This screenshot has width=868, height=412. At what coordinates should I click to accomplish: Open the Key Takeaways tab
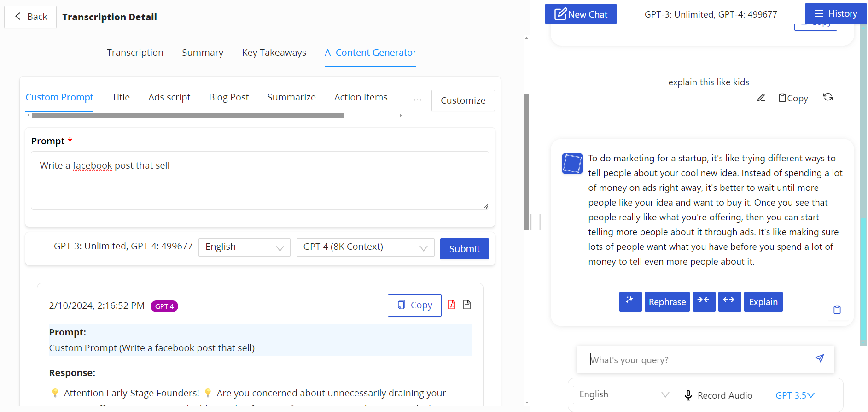(274, 53)
